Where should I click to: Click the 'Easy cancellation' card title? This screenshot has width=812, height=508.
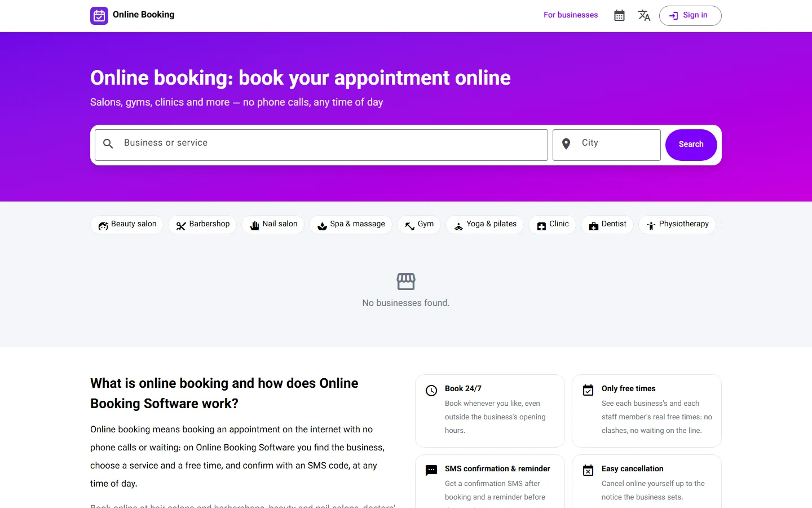633,469
